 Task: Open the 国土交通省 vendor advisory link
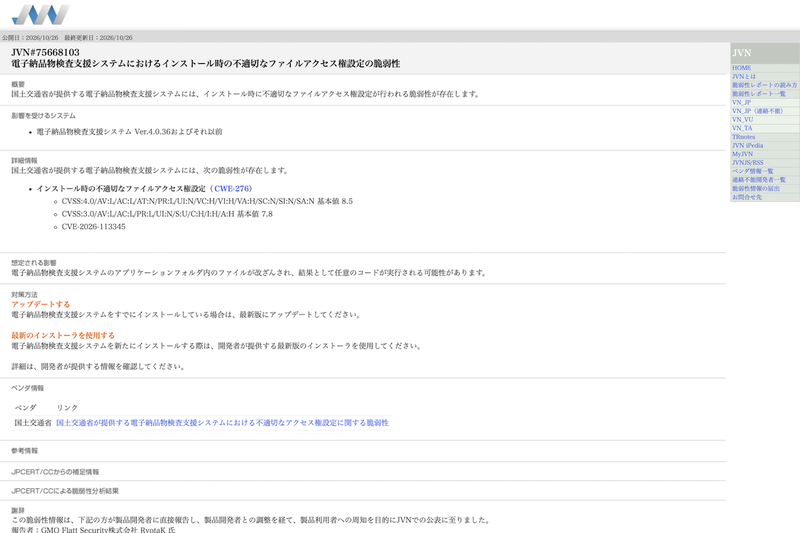222,423
